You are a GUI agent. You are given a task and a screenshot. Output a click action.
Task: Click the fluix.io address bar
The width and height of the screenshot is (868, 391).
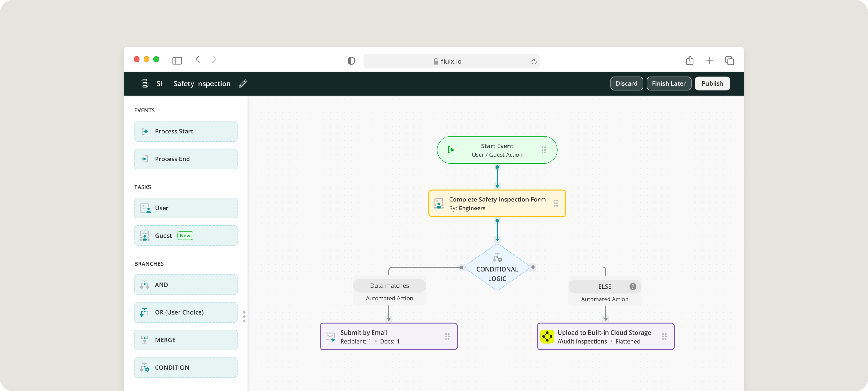tap(451, 61)
